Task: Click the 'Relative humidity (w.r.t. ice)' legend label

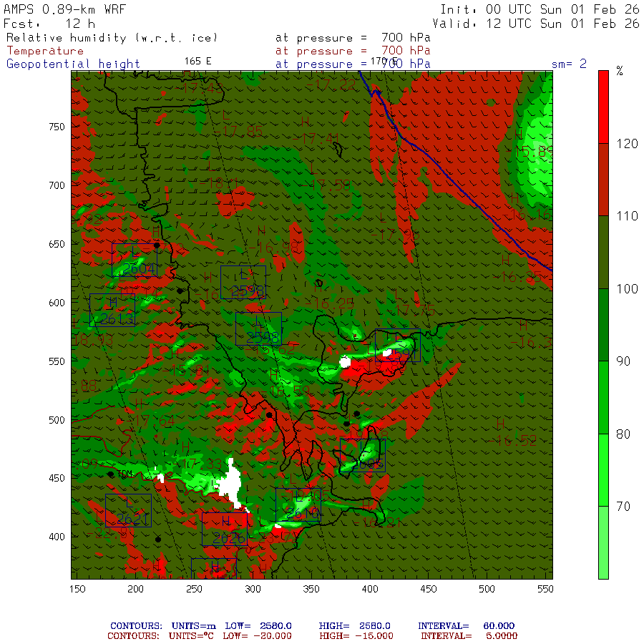Action: [x=112, y=38]
